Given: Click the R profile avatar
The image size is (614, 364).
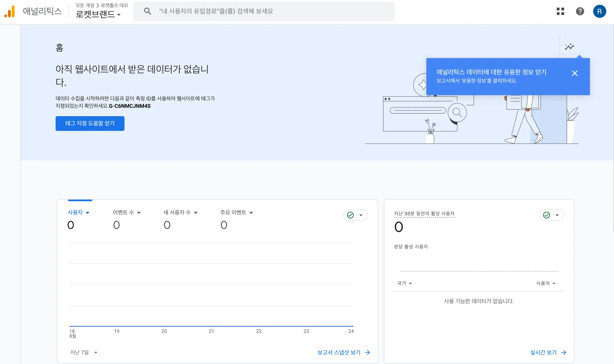Looking at the screenshot, I should tap(600, 11).
